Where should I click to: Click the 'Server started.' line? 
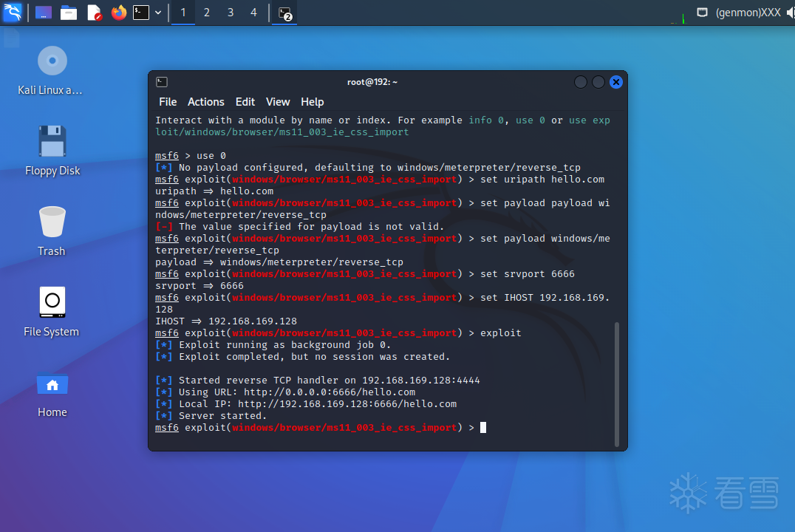coord(211,416)
